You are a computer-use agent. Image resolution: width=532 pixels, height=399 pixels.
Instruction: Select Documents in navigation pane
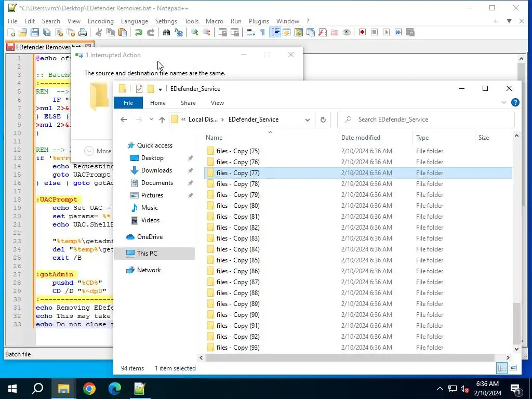point(157,183)
